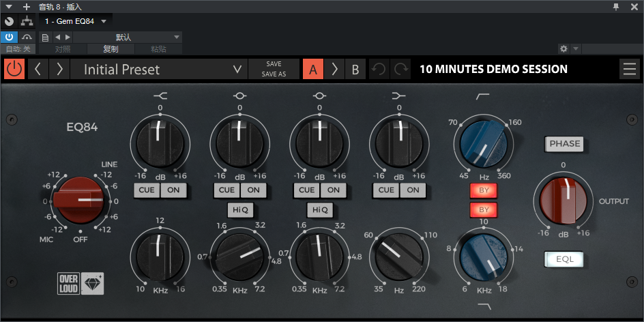
Task: Pin the plugin window
Action: point(615,7)
